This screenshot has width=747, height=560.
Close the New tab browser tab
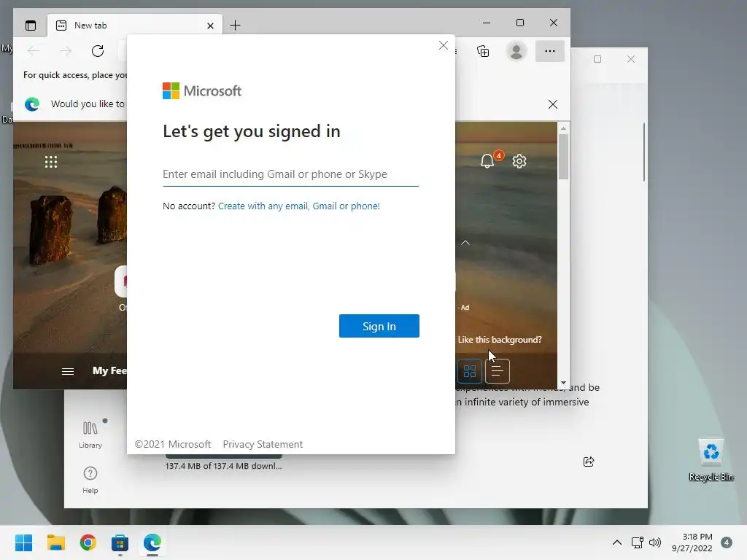coord(210,26)
